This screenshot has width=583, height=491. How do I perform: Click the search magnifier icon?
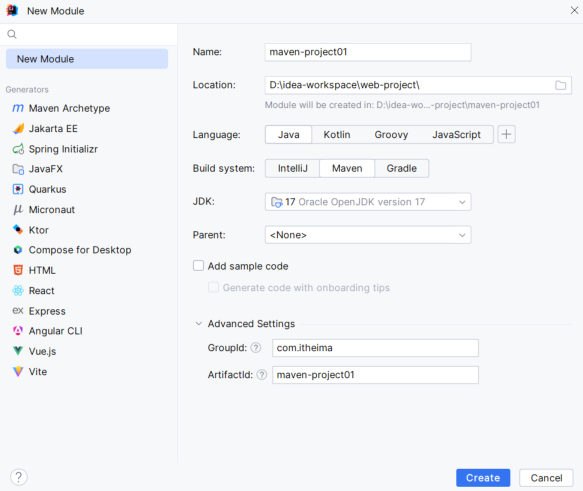[x=12, y=34]
